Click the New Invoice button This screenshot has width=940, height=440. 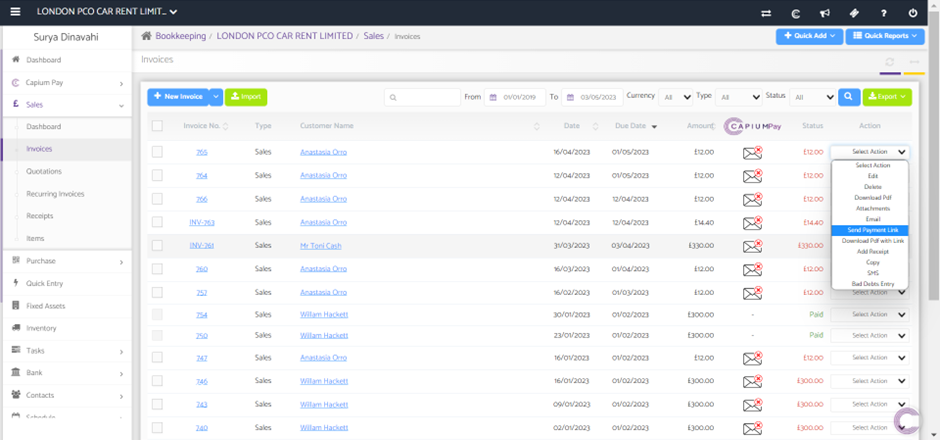[x=178, y=97]
